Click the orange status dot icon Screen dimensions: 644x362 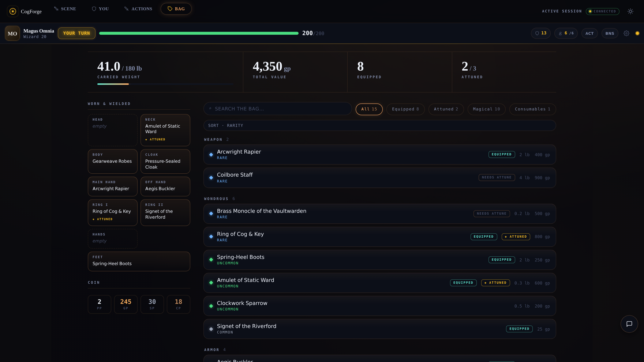pyautogui.click(x=637, y=33)
